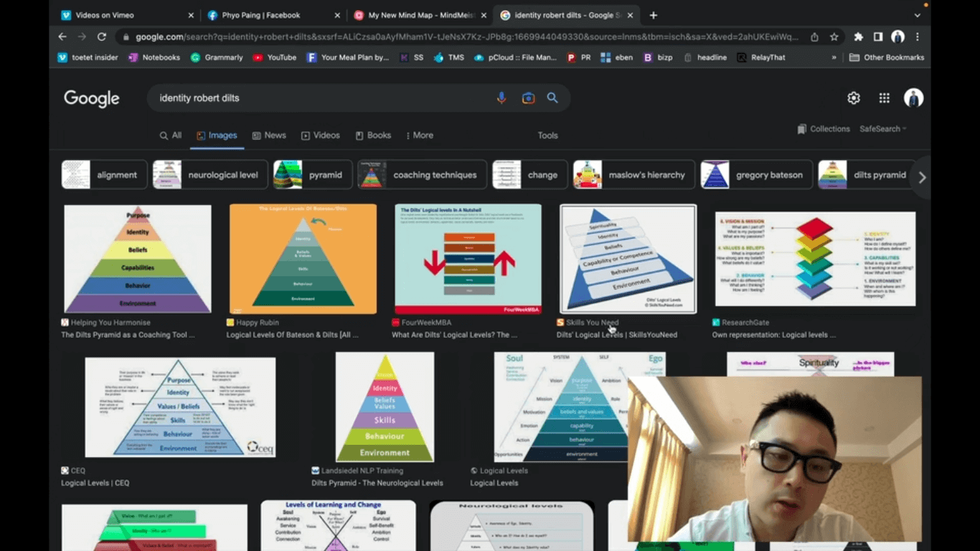Open Google quick settings gear

click(x=854, y=98)
